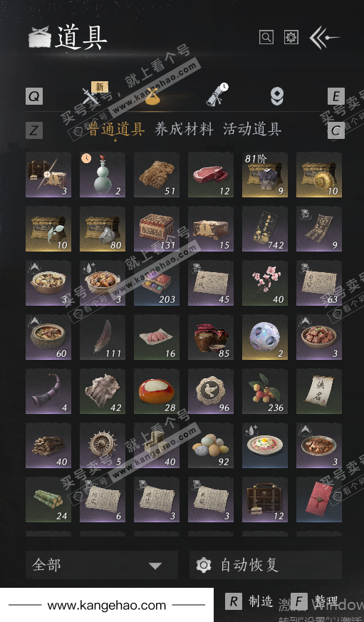Choose the white feather item with 111
Viewport: 364px width, 622px height.
103,337
